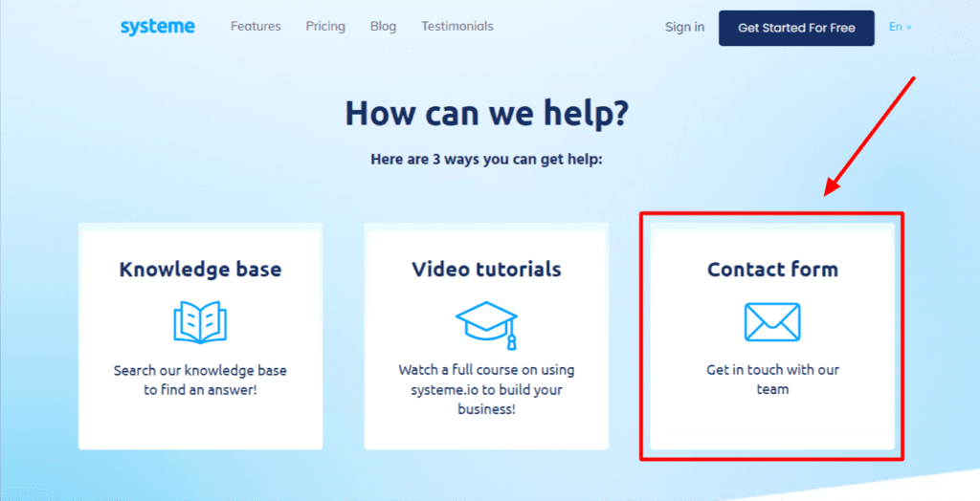Viewport: 980px width, 501px height.
Task: Click 'Get in touch with our team' text
Action: pyautogui.click(x=772, y=380)
